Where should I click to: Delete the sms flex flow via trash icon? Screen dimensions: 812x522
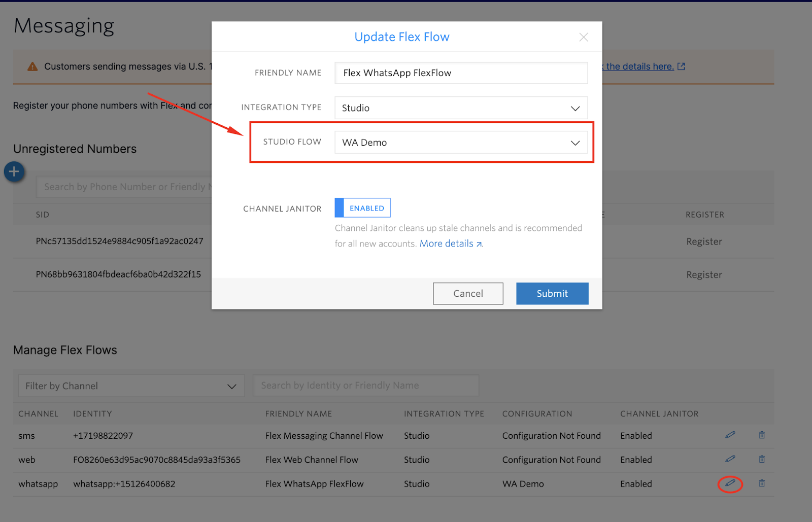coord(762,435)
